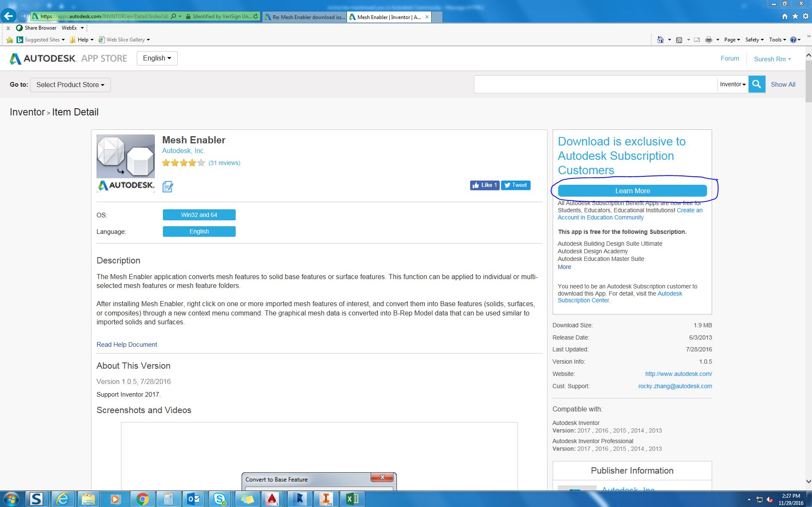This screenshot has height=507, width=812.
Task: Click the Share Browser toolbar item
Action: (36, 28)
